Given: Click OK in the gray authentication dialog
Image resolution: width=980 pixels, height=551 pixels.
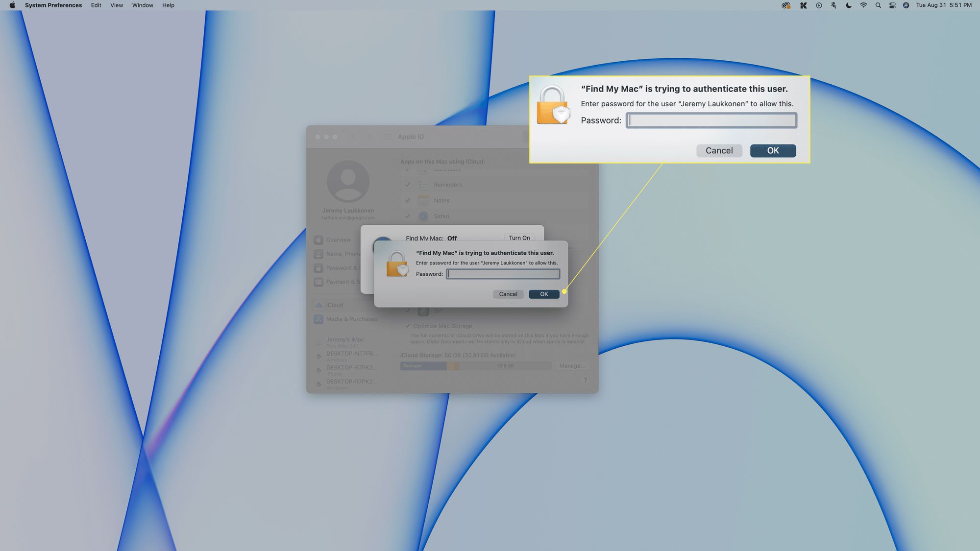Looking at the screenshot, I should 544,294.
